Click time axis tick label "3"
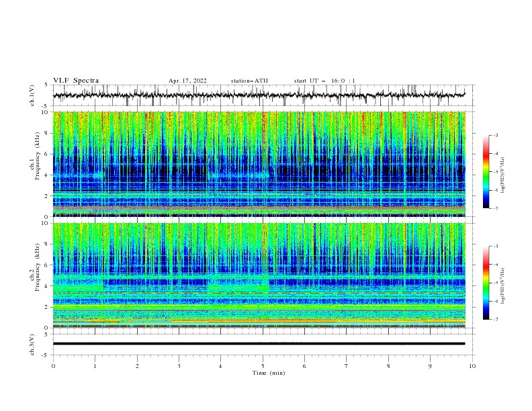Viewport: 532px width, 411px height. (x=179, y=366)
